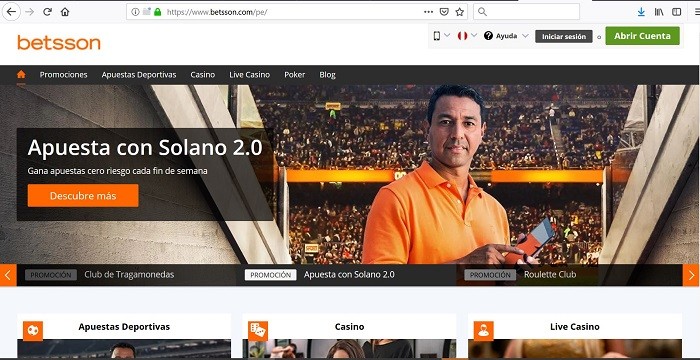
Task: Click the browser forward arrow
Action: pos(30,12)
